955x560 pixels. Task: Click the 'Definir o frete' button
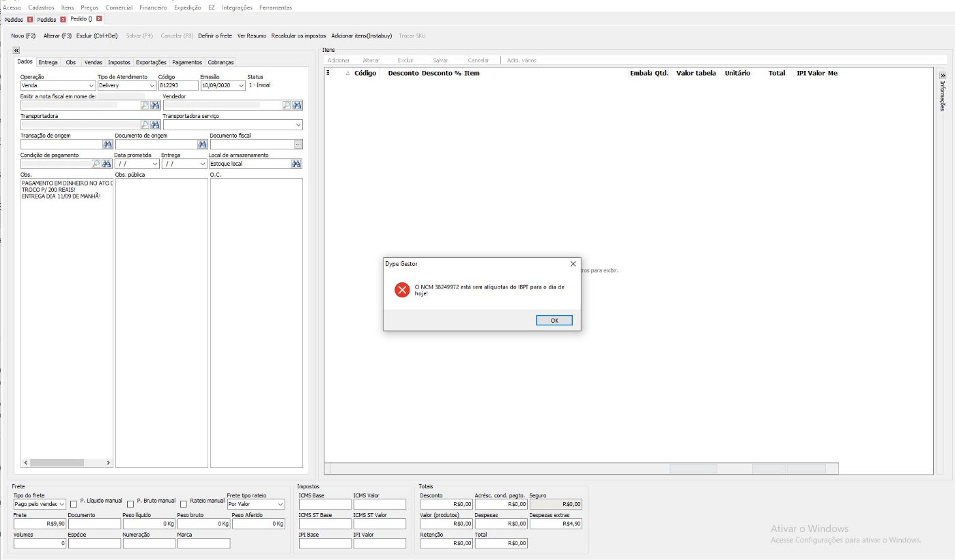215,35
